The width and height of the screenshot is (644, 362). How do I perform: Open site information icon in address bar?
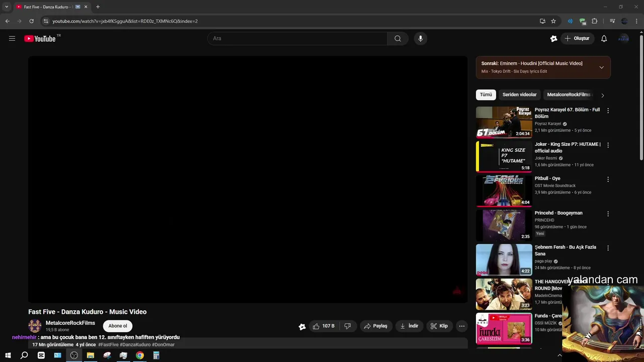tap(46, 21)
